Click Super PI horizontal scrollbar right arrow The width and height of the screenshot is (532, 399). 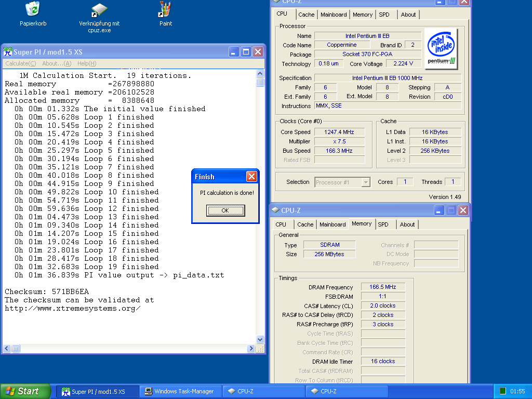coord(251,348)
